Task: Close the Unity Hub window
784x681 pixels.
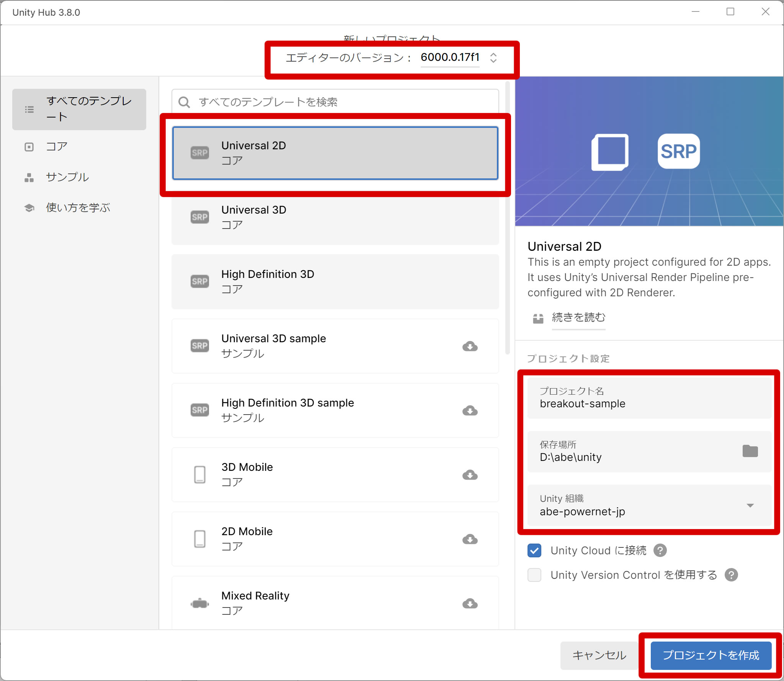Action: pos(765,12)
